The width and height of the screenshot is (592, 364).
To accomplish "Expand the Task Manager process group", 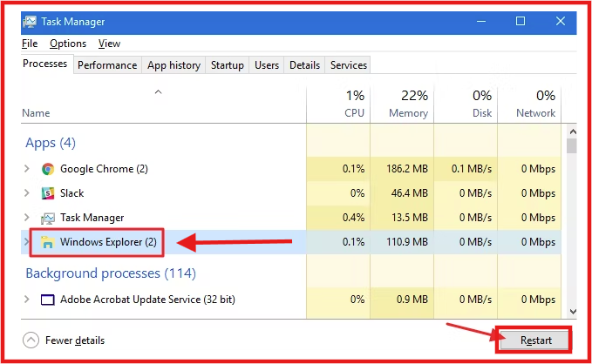I will click(x=27, y=218).
